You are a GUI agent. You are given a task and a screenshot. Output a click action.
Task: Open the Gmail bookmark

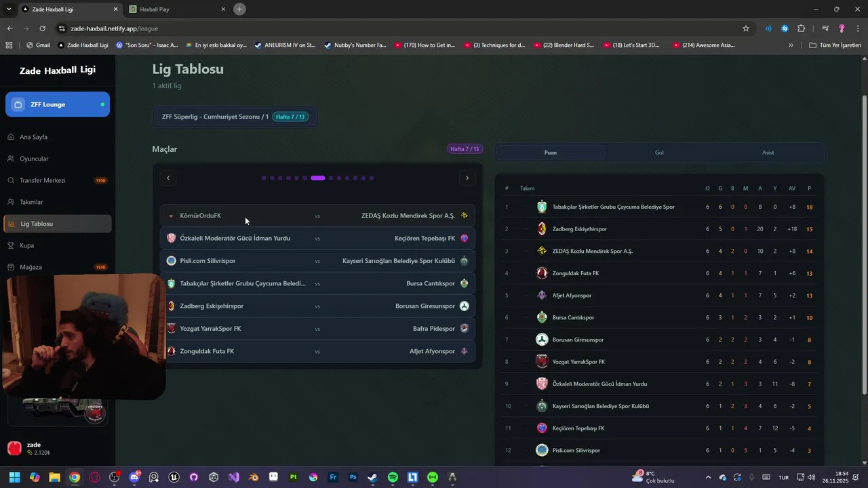[38, 45]
